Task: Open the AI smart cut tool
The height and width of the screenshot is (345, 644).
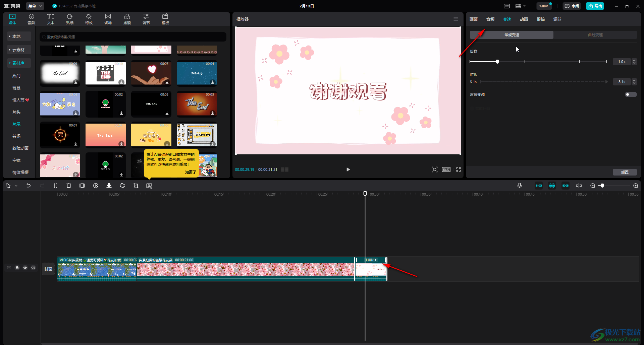Action: tap(149, 186)
